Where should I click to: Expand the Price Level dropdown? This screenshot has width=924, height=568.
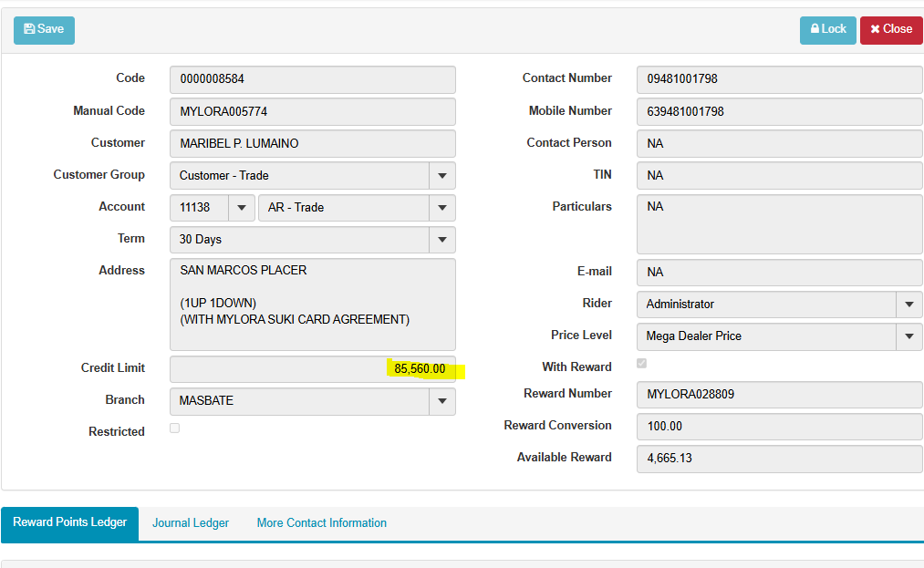click(x=908, y=336)
